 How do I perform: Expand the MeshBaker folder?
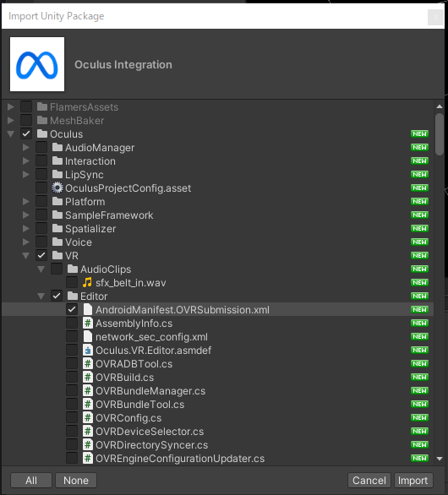pyautogui.click(x=11, y=120)
